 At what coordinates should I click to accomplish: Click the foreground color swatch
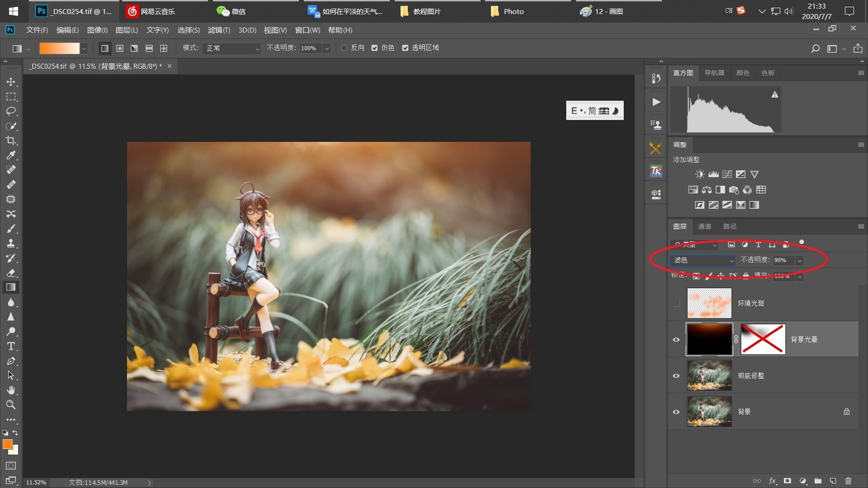click(8, 444)
